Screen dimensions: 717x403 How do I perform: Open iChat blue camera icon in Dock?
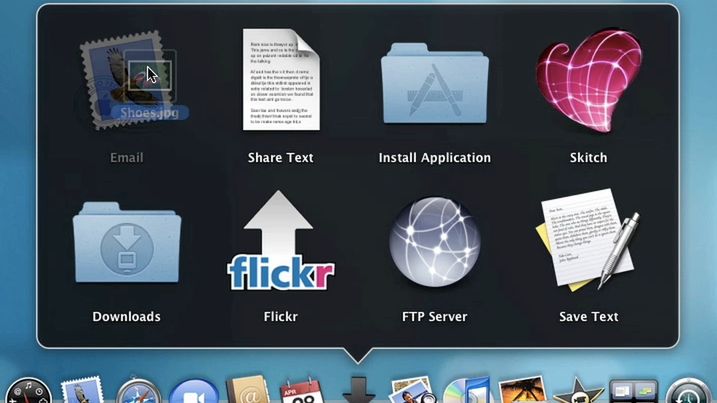click(194, 392)
